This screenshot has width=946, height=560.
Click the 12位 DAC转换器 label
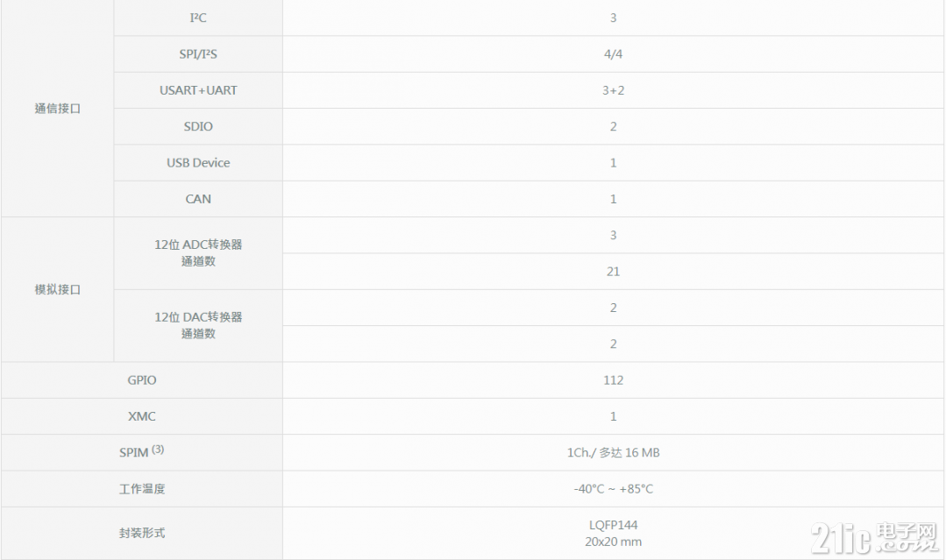tap(198, 317)
